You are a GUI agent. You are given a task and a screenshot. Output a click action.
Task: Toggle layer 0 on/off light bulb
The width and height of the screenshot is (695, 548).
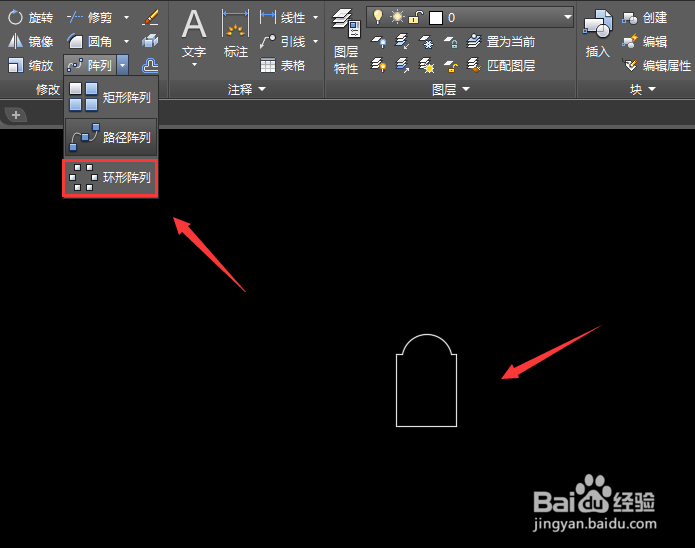378,17
